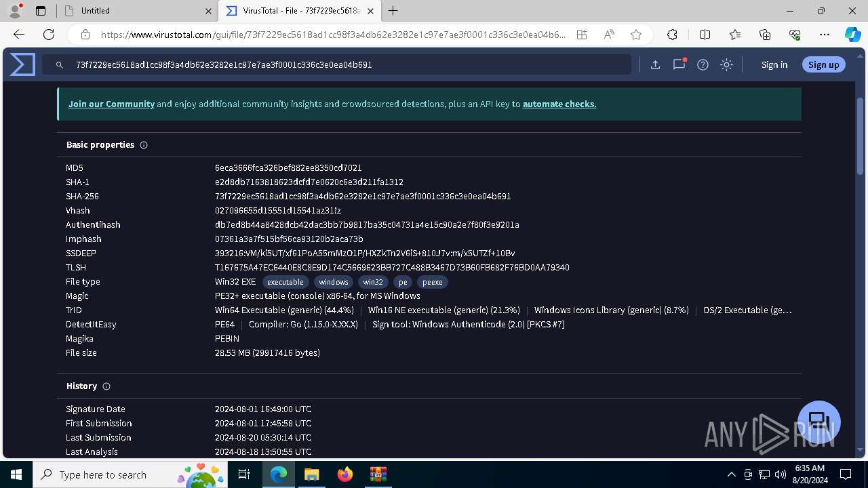Click the Split screen icon
This screenshot has width=868, height=488.
pos(705,35)
